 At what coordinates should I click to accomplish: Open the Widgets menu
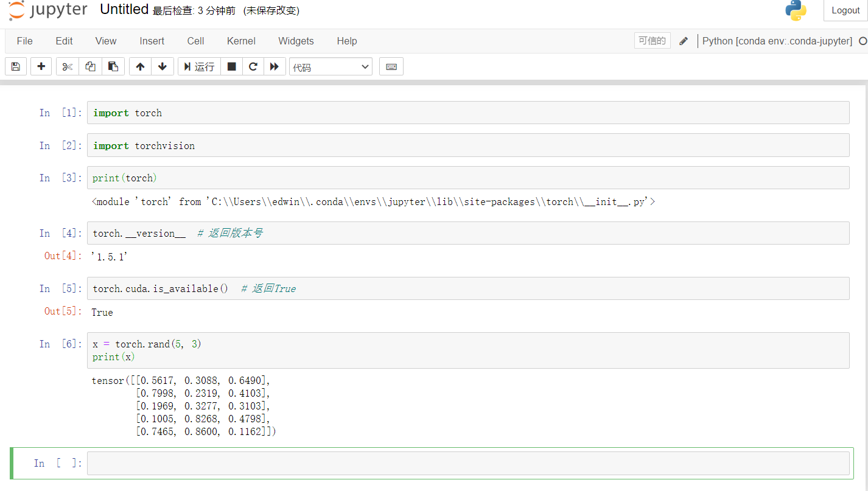[x=296, y=41]
